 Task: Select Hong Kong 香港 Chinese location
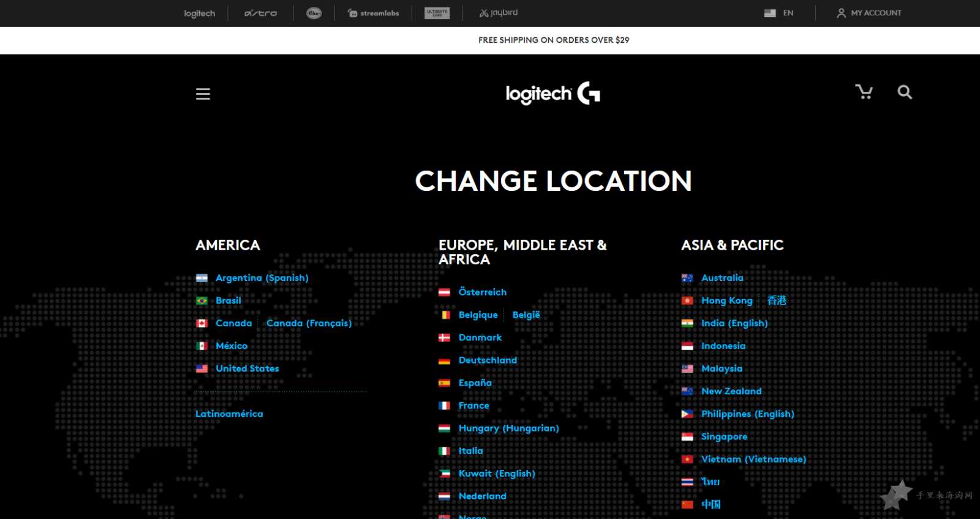[x=777, y=301]
